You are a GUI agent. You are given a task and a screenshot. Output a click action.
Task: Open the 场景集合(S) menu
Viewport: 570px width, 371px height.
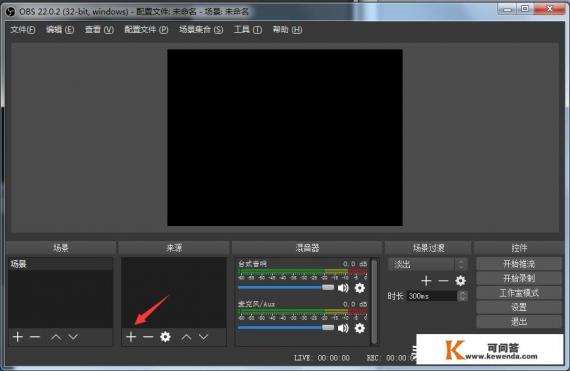[x=201, y=30]
